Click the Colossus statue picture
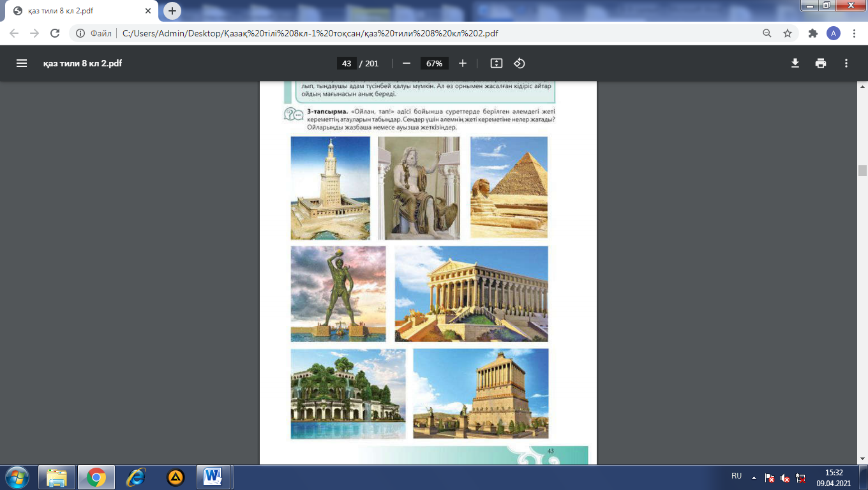The width and height of the screenshot is (868, 490). (x=338, y=294)
